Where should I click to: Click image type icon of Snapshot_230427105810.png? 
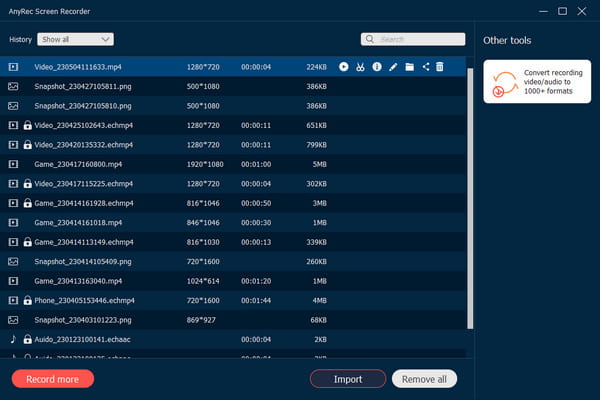(13, 106)
